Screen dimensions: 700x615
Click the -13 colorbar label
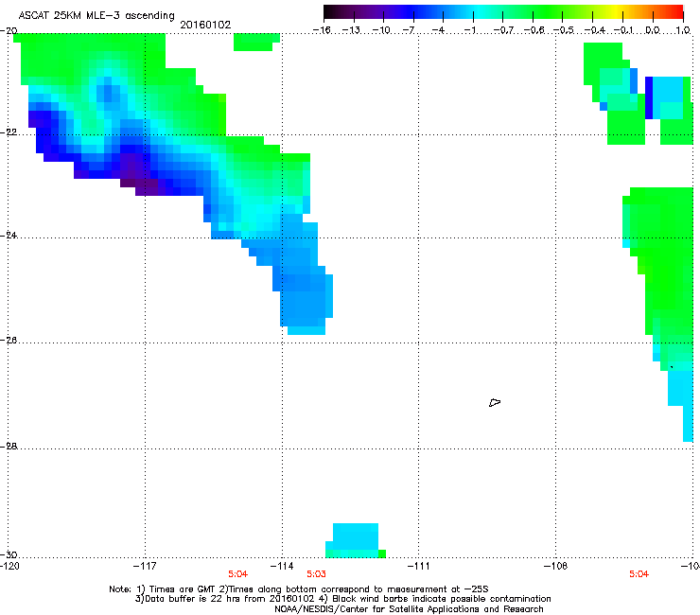click(351, 30)
